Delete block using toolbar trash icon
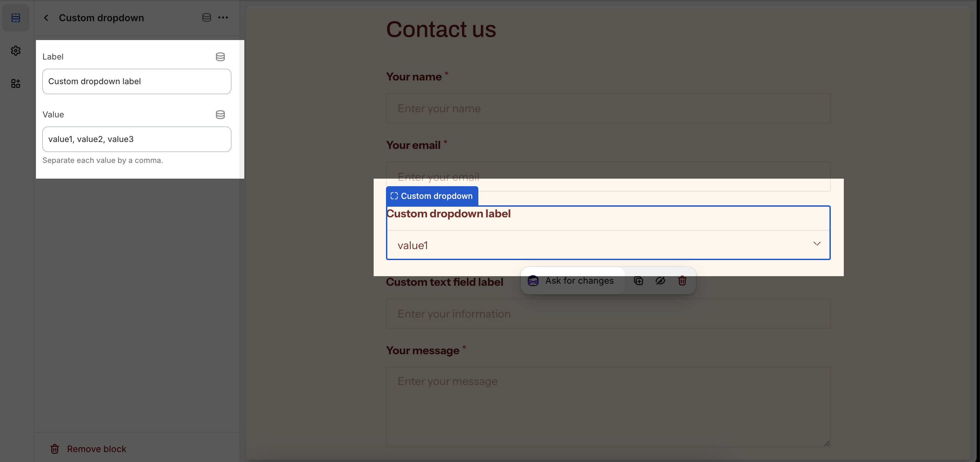 (x=682, y=281)
